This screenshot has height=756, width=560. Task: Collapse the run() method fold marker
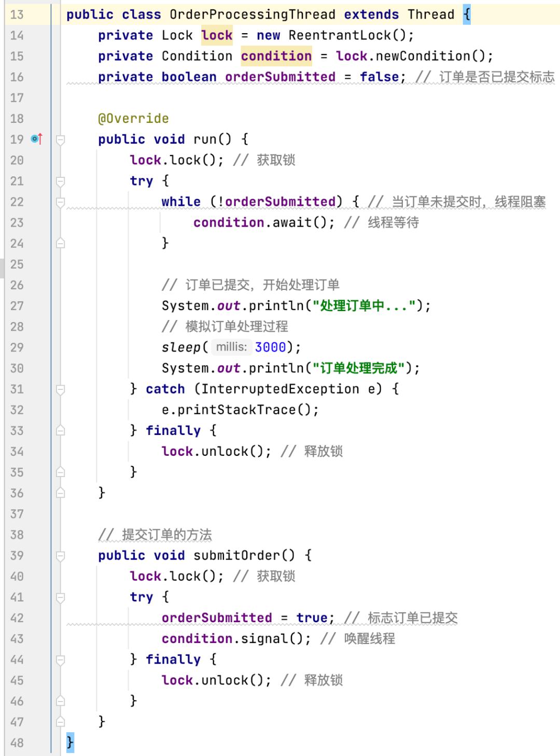point(61,139)
